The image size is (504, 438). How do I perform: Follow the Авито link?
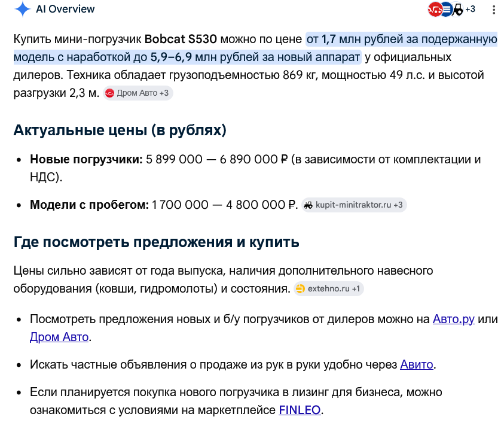(417, 364)
